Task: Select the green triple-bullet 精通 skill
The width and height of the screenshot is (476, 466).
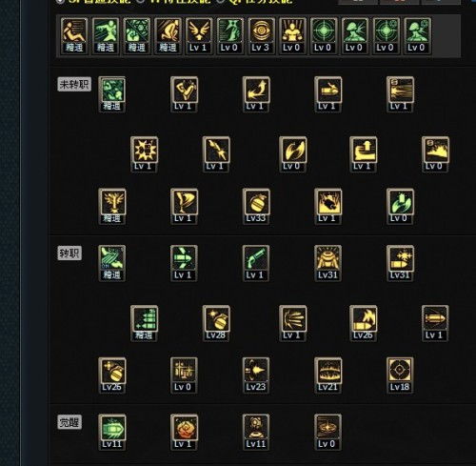Action: click(x=145, y=323)
